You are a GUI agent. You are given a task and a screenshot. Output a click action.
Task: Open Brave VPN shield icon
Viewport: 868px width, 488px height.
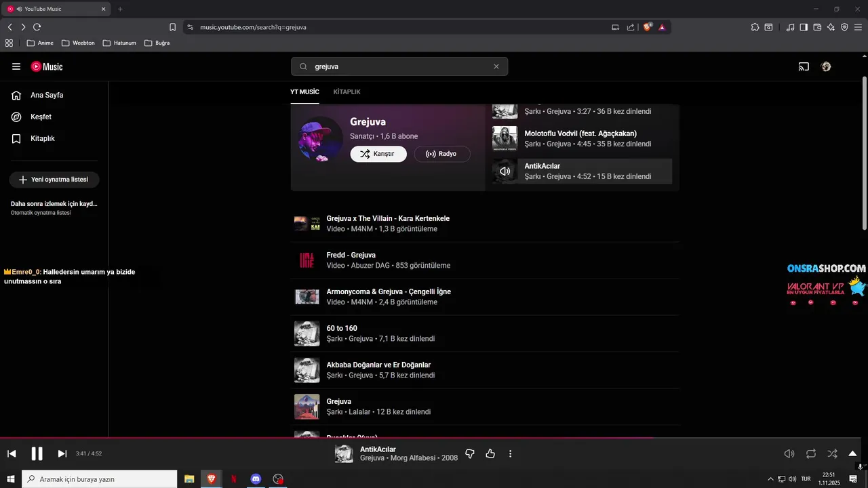[844, 27]
